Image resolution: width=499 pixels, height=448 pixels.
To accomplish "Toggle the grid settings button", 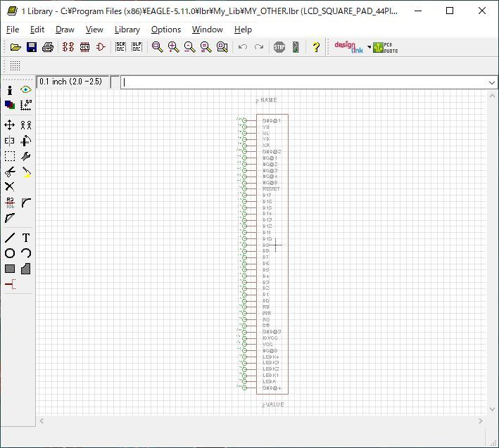I will 15,65.
